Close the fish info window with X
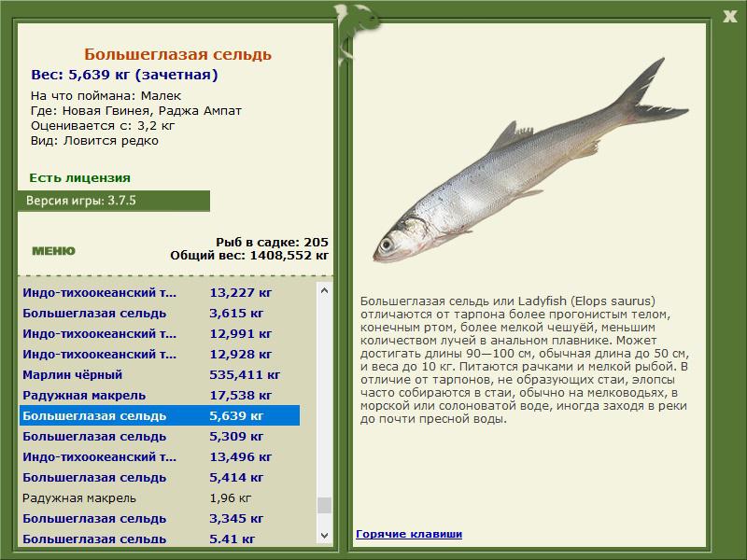Screen dimensions: 747x560 [729, 17]
